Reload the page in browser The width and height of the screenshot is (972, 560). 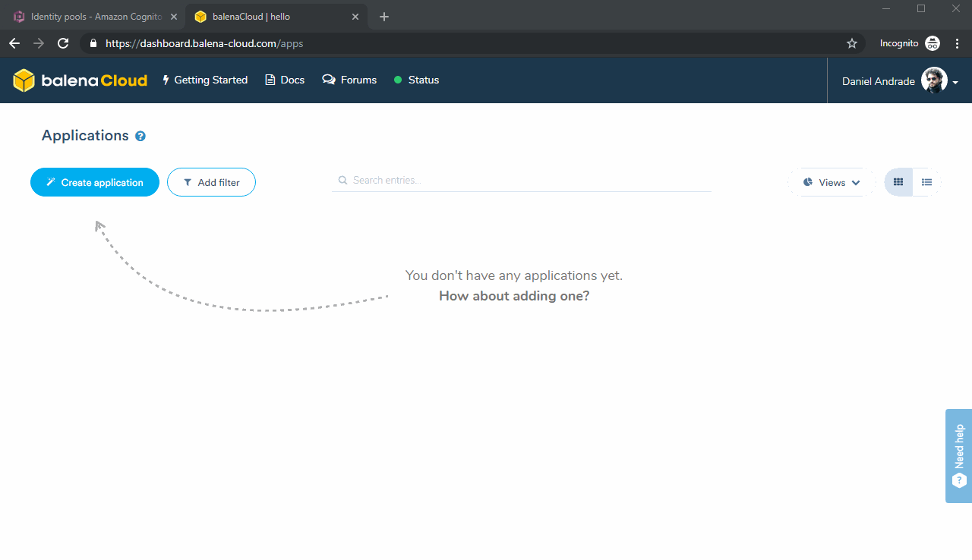[63, 43]
